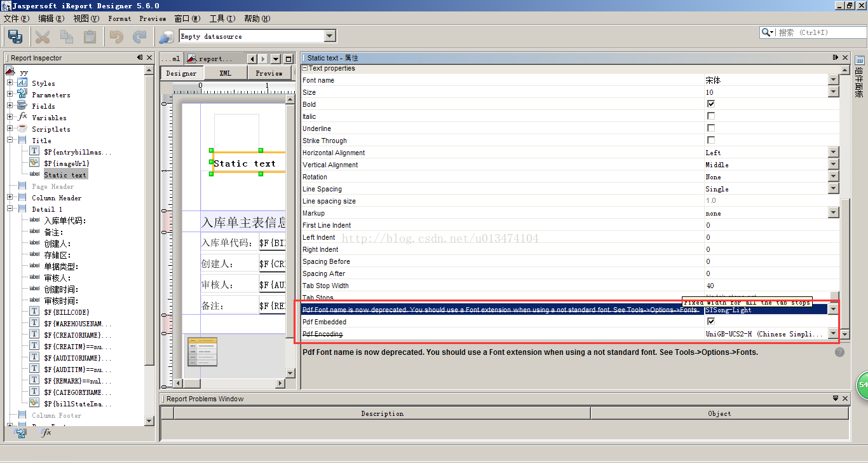The image size is (868, 463).
Task: Expand the Styles node
Action: pos(10,83)
